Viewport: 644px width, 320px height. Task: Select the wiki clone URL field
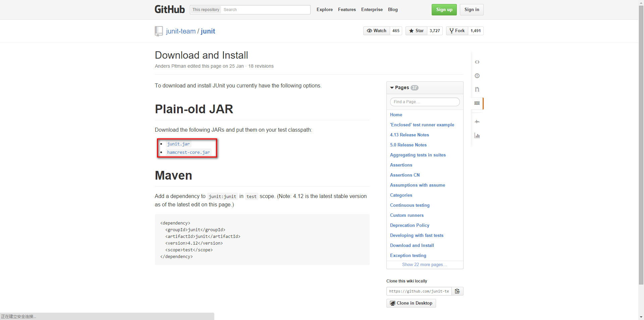(419, 291)
